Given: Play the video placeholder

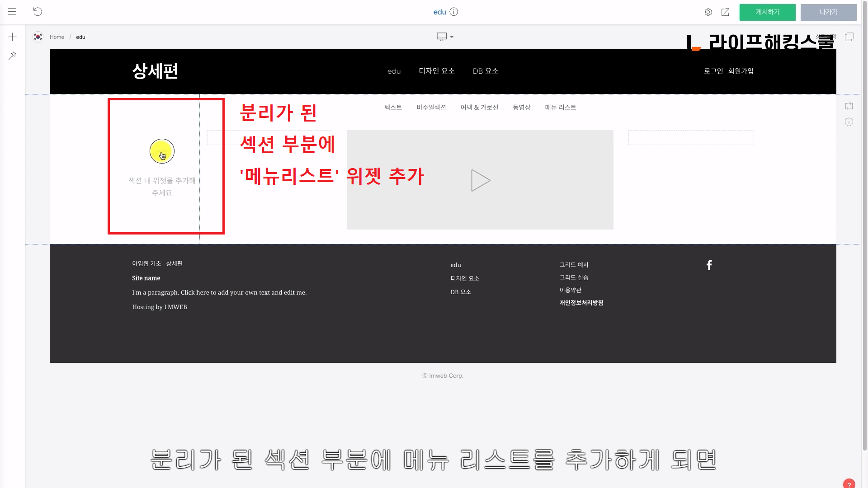Looking at the screenshot, I should (x=480, y=180).
